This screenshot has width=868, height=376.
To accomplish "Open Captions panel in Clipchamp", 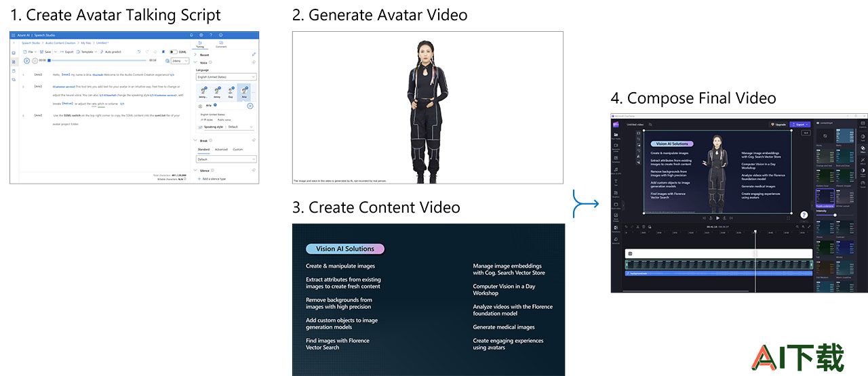I will (x=863, y=124).
